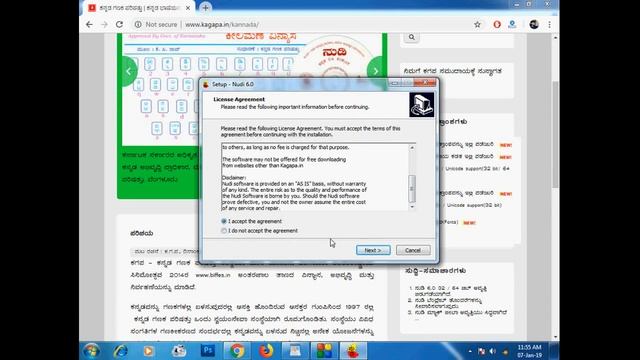
Task: Show hidden tray icons arrow
Action: [470, 351]
